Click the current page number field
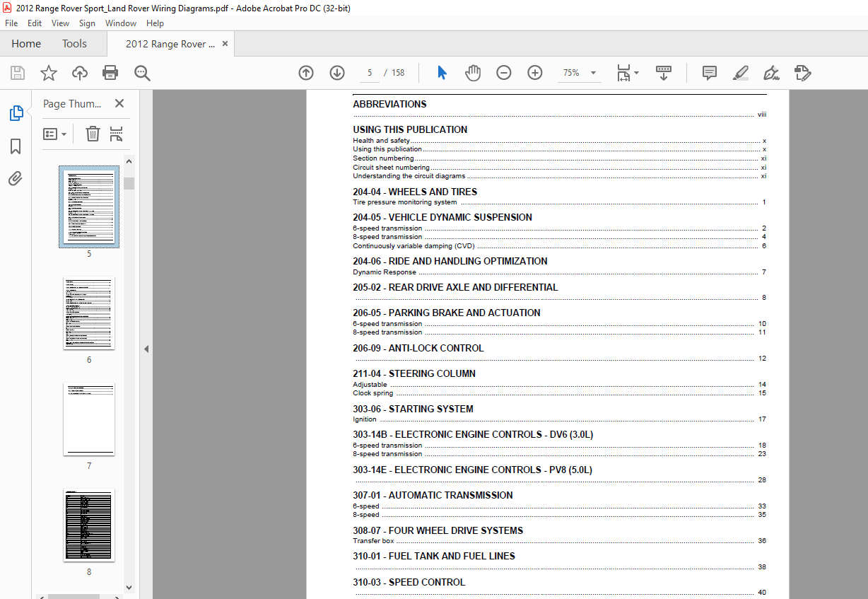 pyautogui.click(x=370, y=73)
